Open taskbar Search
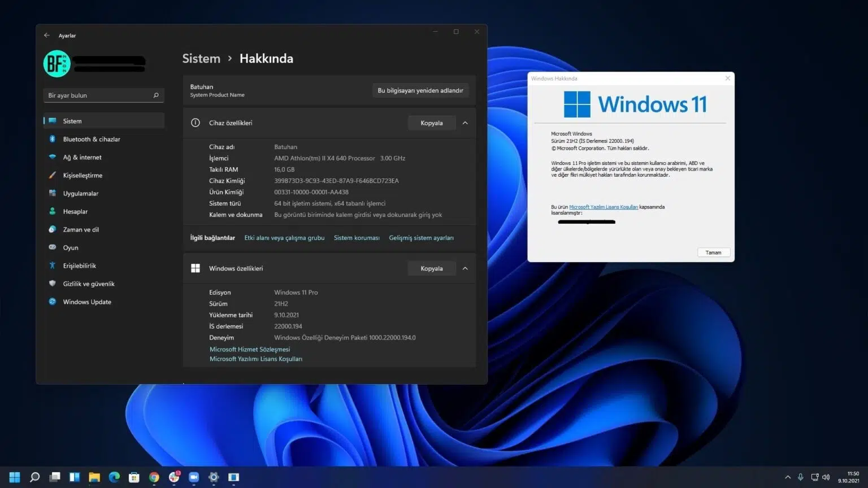The height and width of the screenshot is (488, 868). [x=34, y=477]
